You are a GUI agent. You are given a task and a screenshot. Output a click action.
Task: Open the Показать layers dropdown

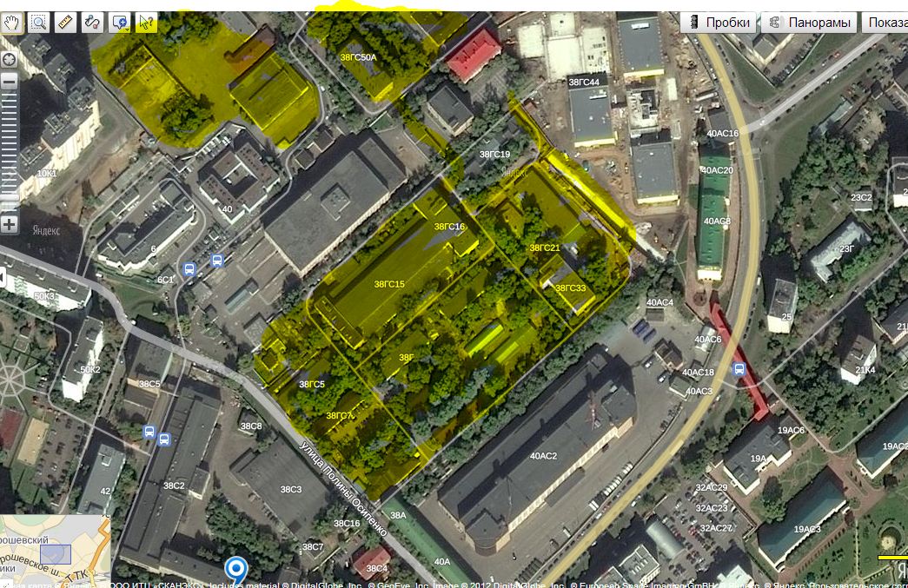(885, 23)
